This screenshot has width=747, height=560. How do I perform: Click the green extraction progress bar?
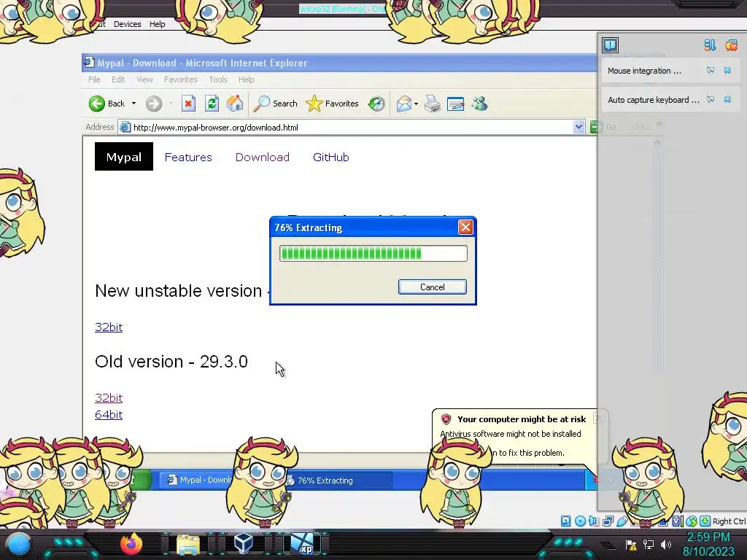click(373, 253)
